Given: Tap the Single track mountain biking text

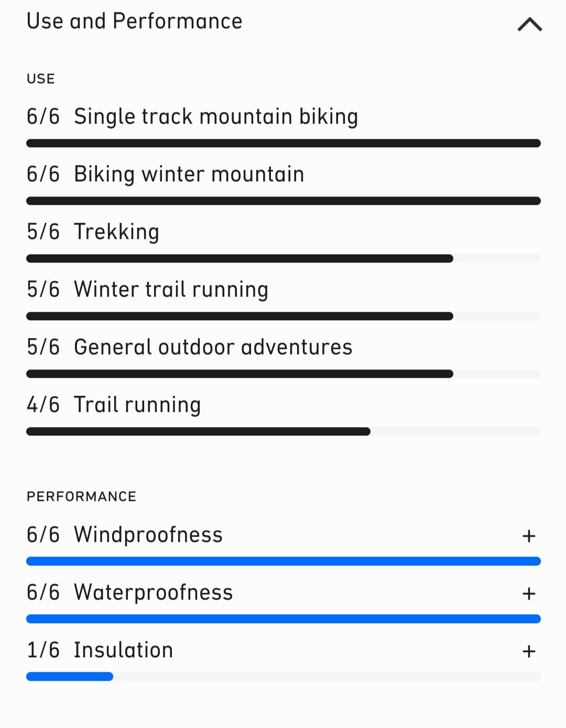Looking at the screenshot, I should click(215, 116).
